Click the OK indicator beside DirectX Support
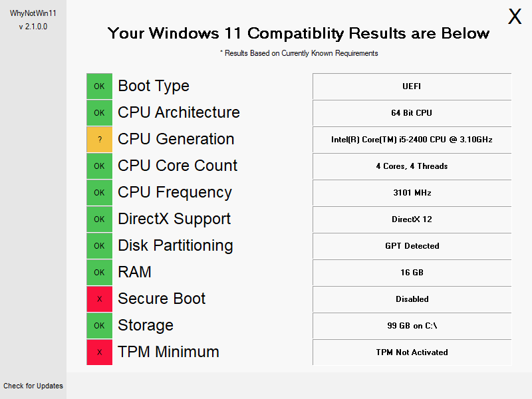The width and height of the screenshot is (532, 399). (99, 219)
